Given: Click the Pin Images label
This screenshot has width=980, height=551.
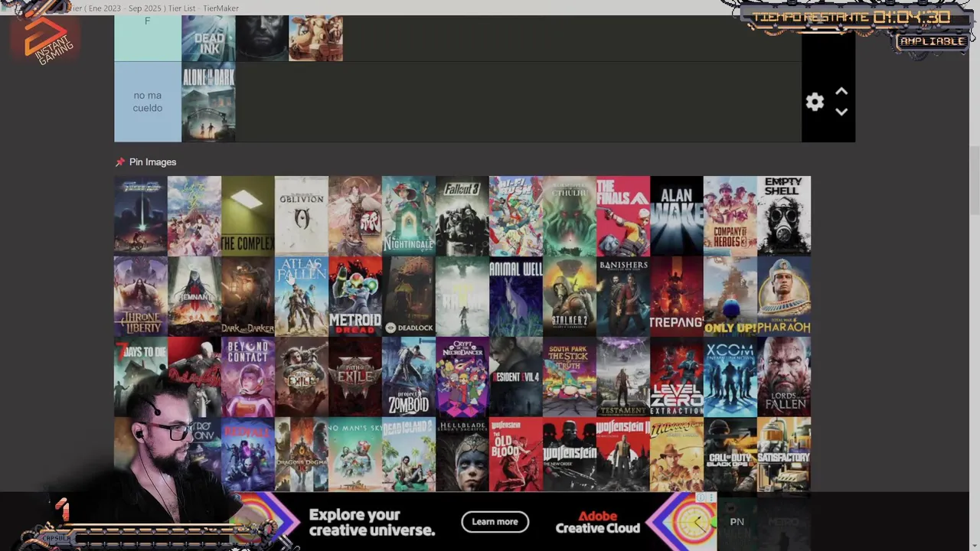Looking at the screenshot, I should [152, 162].
